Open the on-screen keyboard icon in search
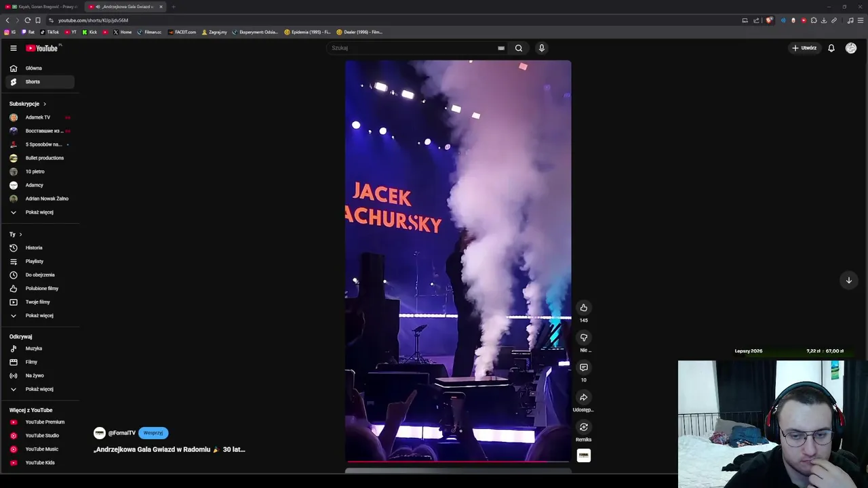The width and height of the screenshot is (868, 488). pos(501,48)
